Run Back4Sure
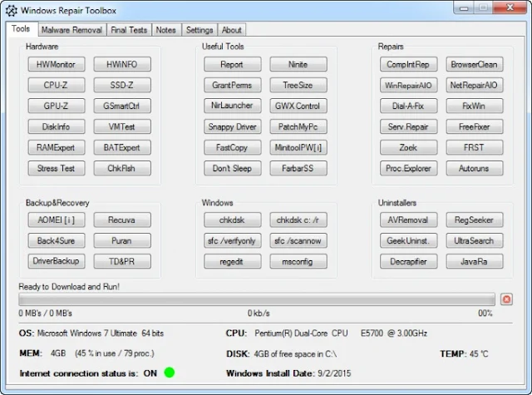This screenshot has height=395, width=532. pos(57,240)
